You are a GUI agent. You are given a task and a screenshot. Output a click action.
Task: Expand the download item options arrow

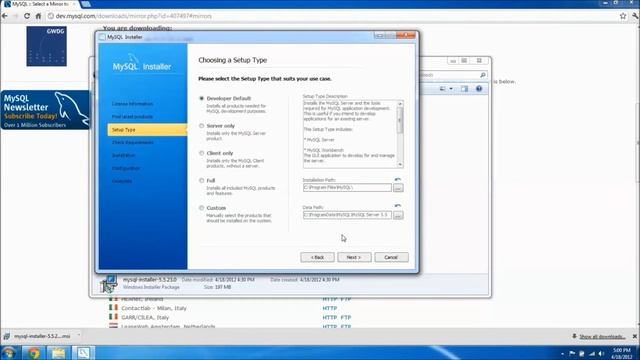pos(78,336)
